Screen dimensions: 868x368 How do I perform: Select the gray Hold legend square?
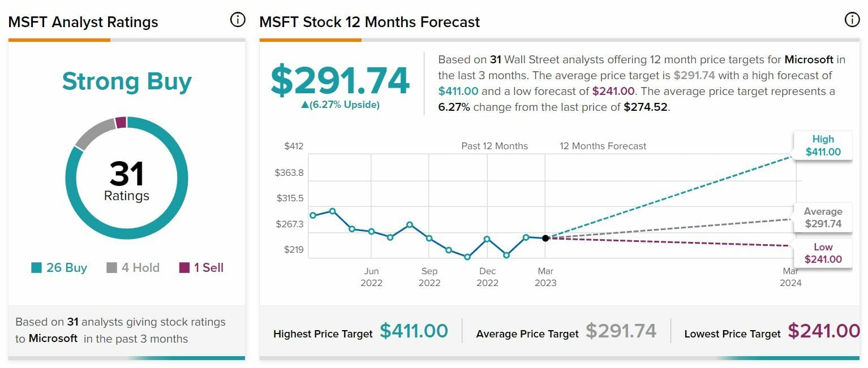pos(112,268)
